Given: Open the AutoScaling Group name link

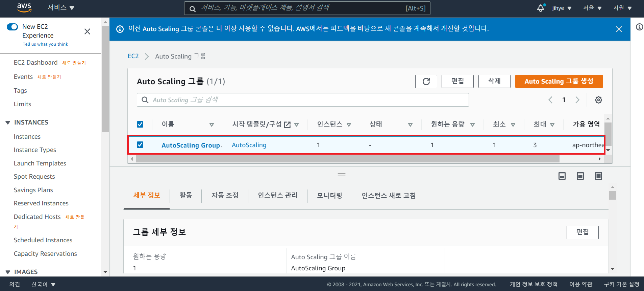Looking at the screenshot, I should pos(192,145).
